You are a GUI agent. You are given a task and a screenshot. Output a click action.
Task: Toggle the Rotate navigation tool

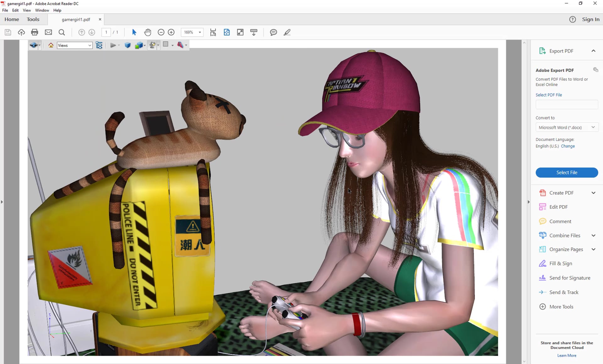click(x=33, y=45)
